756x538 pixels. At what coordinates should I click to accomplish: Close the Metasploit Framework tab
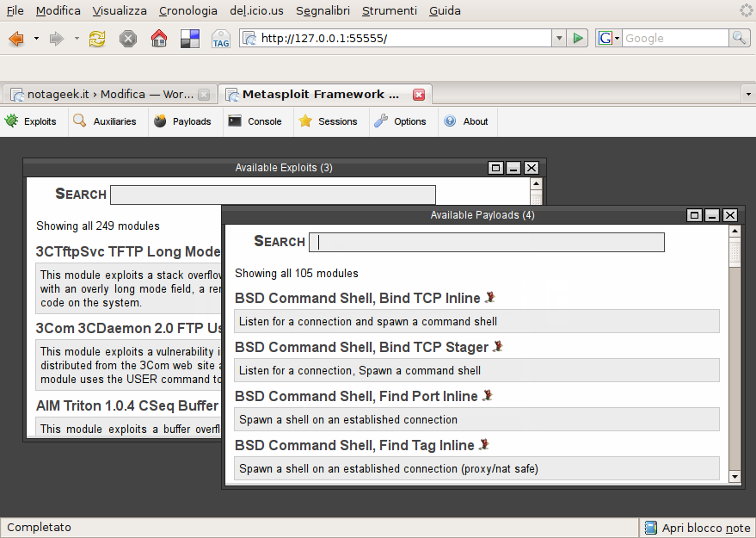click(419, 95)
